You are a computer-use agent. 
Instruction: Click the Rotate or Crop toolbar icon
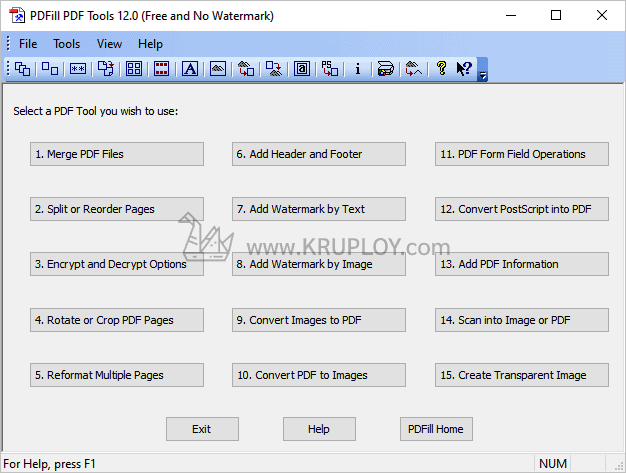(106, 69)
